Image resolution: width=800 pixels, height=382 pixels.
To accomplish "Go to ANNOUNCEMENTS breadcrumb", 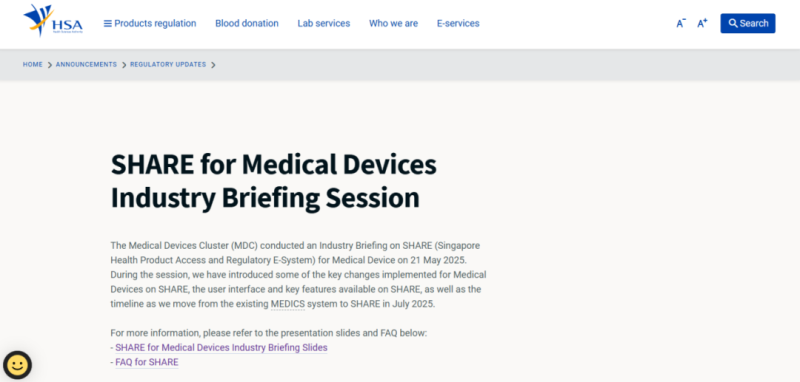I will coord(86,65).
